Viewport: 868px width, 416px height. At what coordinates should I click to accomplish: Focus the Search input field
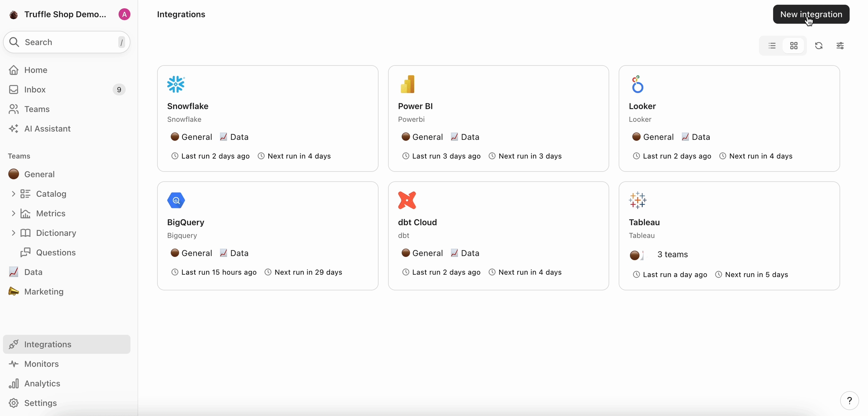(x=68, y=42)
